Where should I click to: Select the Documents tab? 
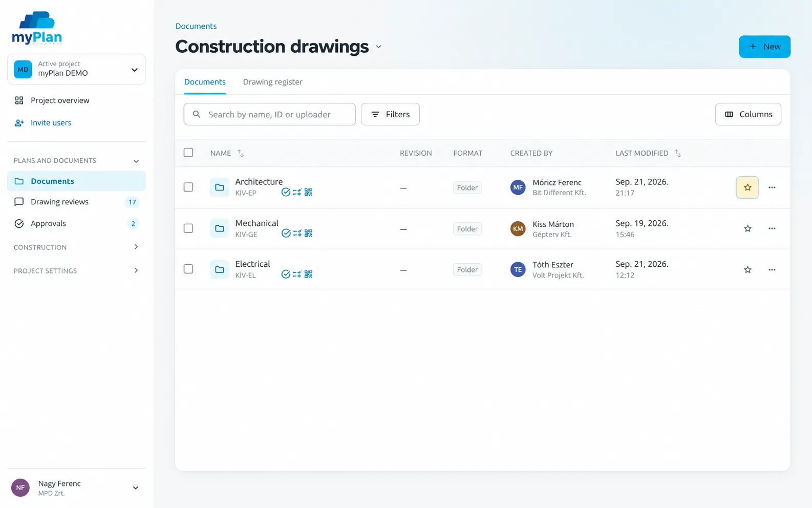205,82
